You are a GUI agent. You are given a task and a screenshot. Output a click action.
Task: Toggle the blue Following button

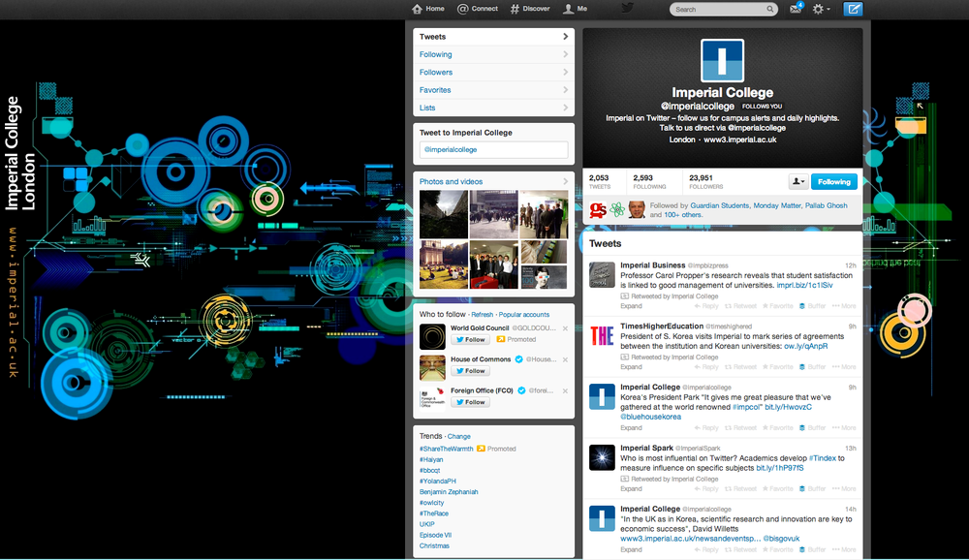point(833,182)
